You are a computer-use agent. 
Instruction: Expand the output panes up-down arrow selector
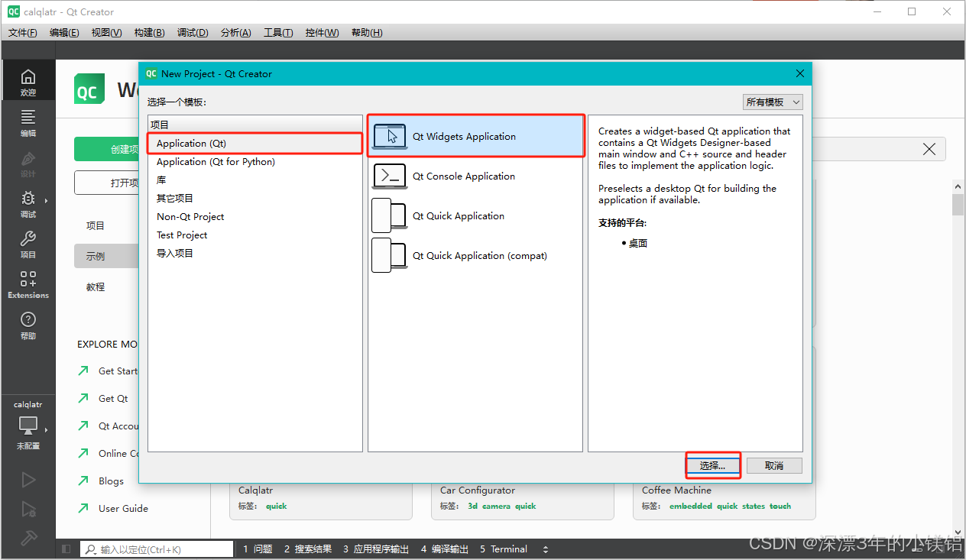click(x=546, y=549)
